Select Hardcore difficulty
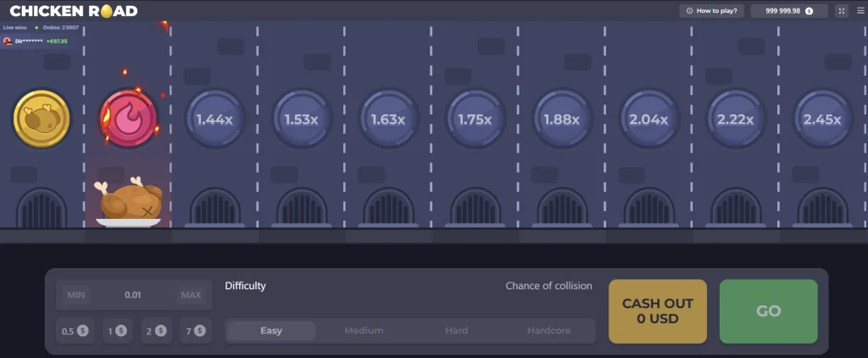Image resolution: width=868 pixels, height=358 pixels. point(549,331)
